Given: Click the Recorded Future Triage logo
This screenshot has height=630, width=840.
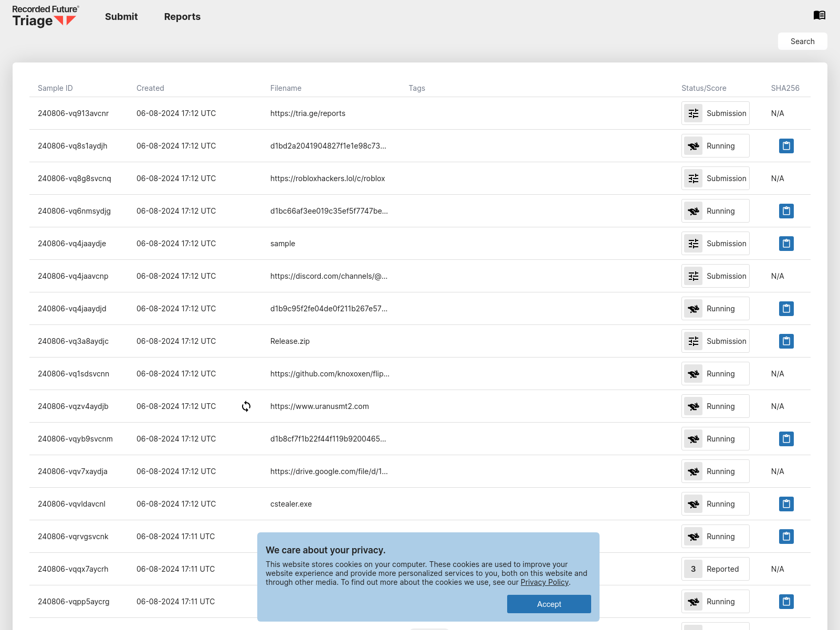Looking at the screenshot, I should (x=46, y=16).
